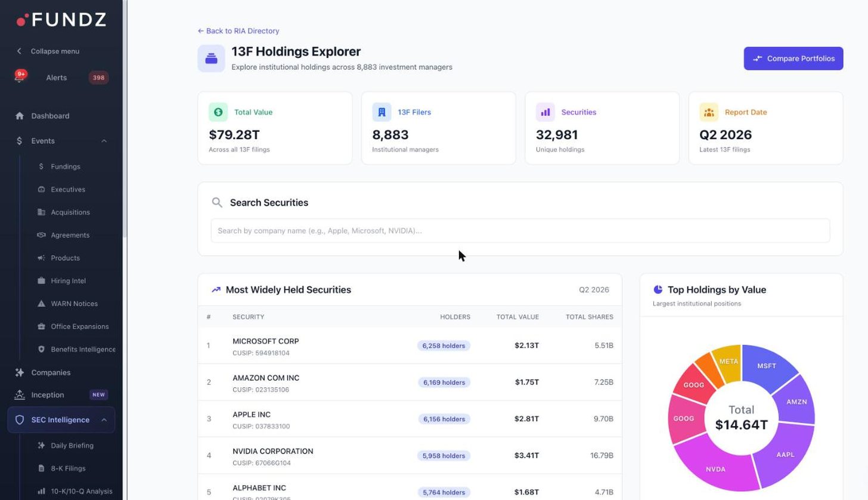
Task: Select the AMAZON COM INC row name
Action: click(266, 378)
